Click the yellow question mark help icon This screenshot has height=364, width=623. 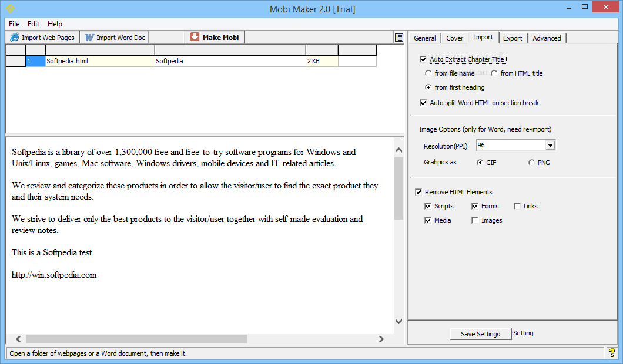pyautogui.click(x=612, y=352)
